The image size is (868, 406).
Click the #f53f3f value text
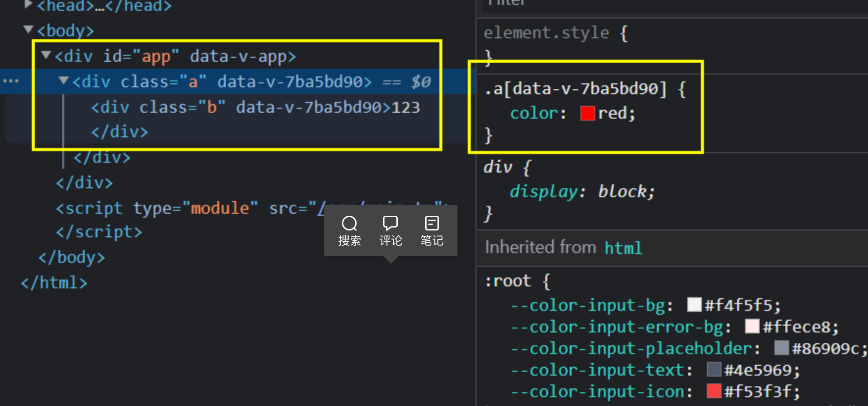758,391
